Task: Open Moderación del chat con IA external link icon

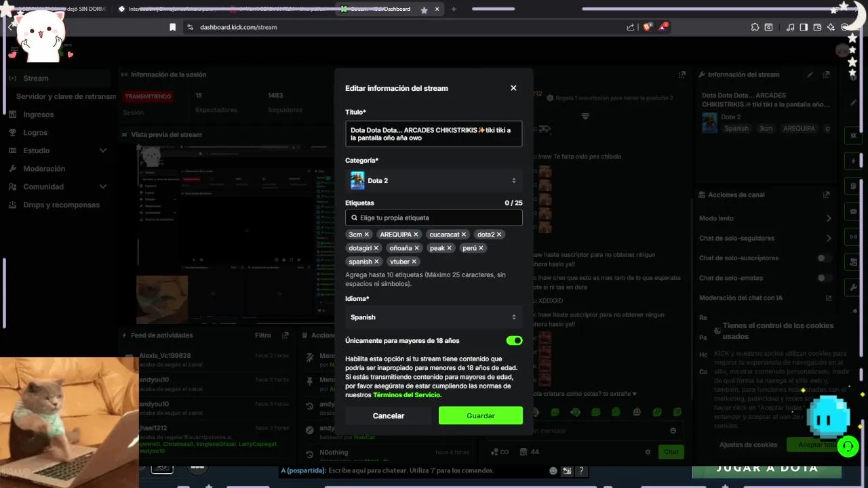Action: point(829,298)
